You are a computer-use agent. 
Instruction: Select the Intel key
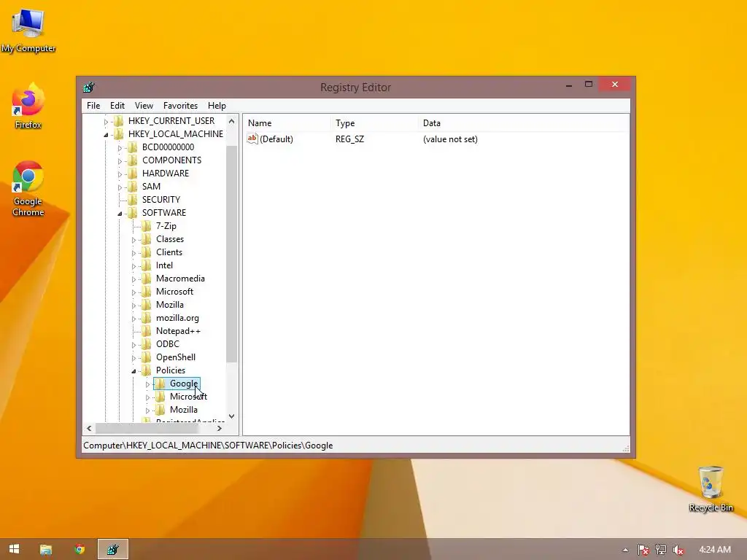click(164, 265)
